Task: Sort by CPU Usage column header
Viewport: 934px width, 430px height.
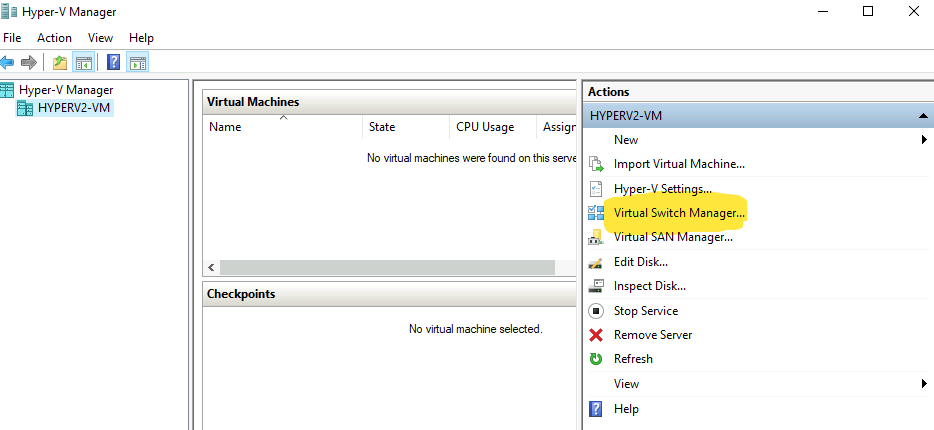Action: 493,127
